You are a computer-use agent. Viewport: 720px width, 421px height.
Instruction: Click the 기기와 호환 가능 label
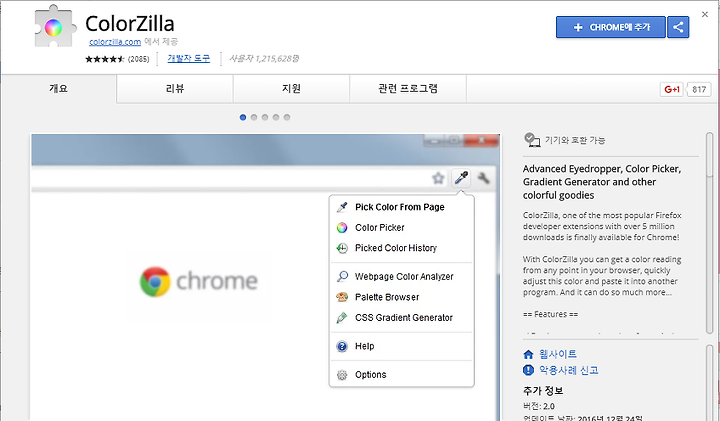575,140
